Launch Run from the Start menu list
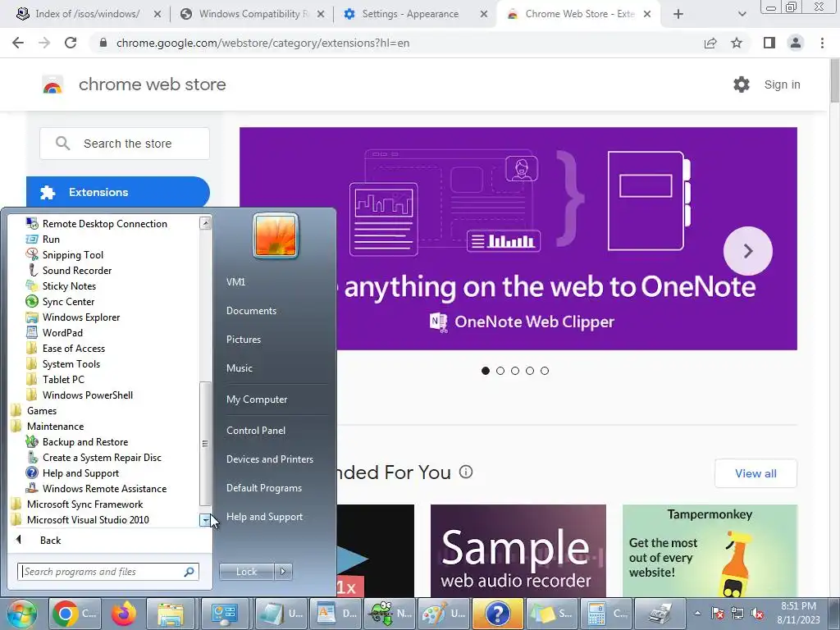Screen dimensions: 840x630 [x=43, y=239]
